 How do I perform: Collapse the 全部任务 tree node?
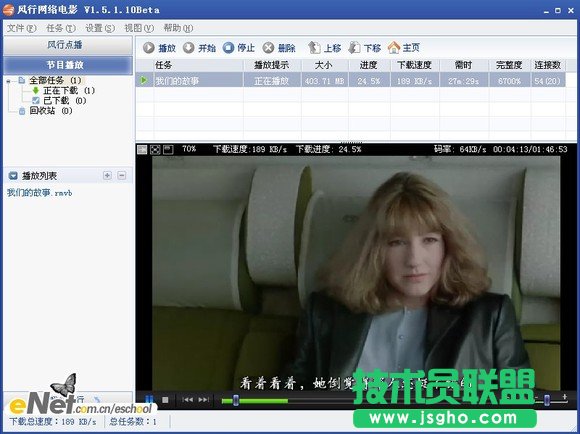click(9, 81)
